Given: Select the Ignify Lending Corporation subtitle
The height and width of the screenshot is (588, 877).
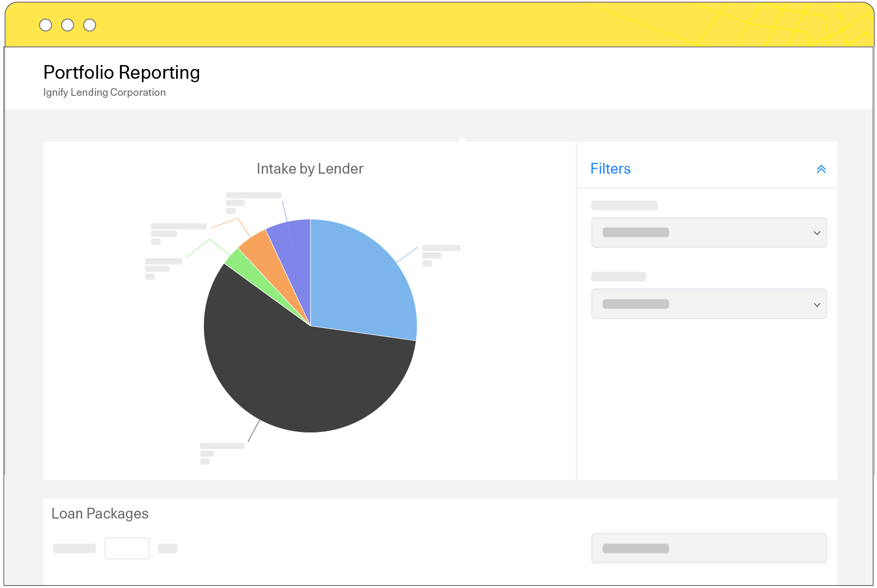Looking at the screenshot, I should click(104, 92).
